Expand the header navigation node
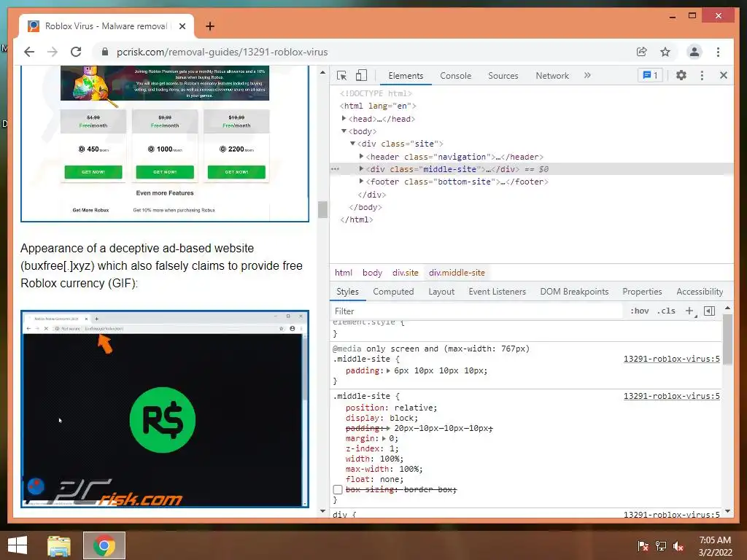This screenshot has height=560, width=747. click(x=362, y=156)
